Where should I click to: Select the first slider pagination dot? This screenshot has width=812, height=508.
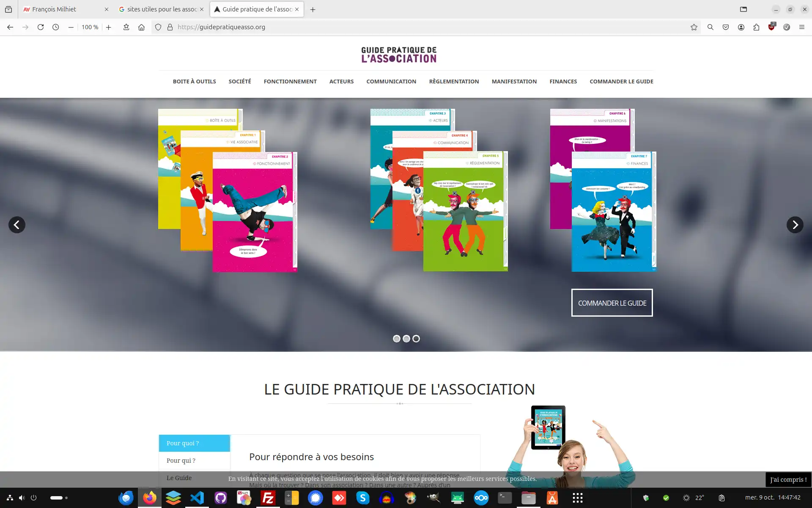pos(396,339)
